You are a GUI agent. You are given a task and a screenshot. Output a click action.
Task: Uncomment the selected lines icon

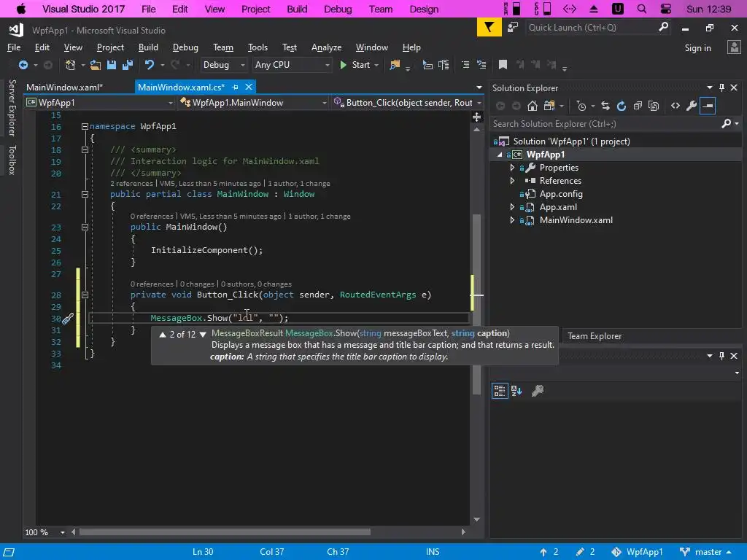click(481, 65)
